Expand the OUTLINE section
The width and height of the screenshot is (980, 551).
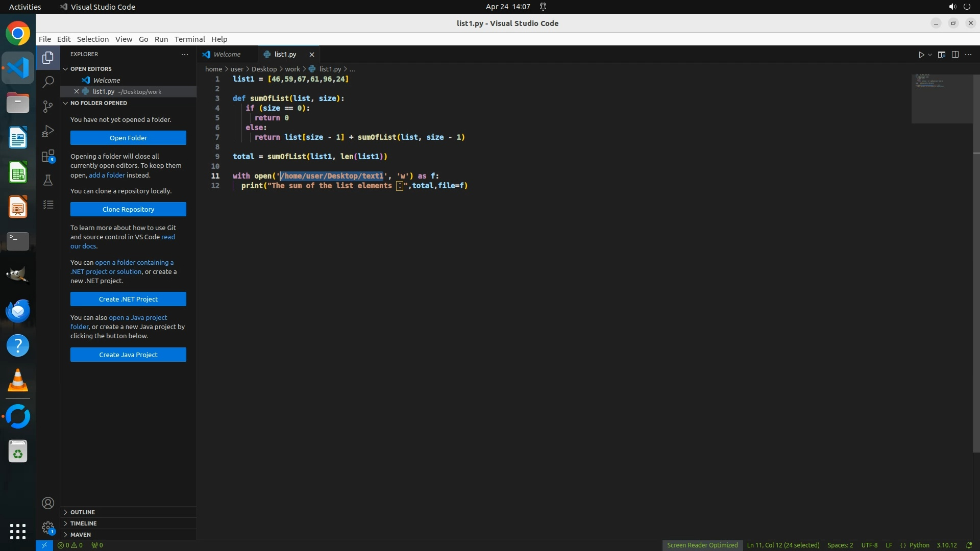click(x=83, y=512)
